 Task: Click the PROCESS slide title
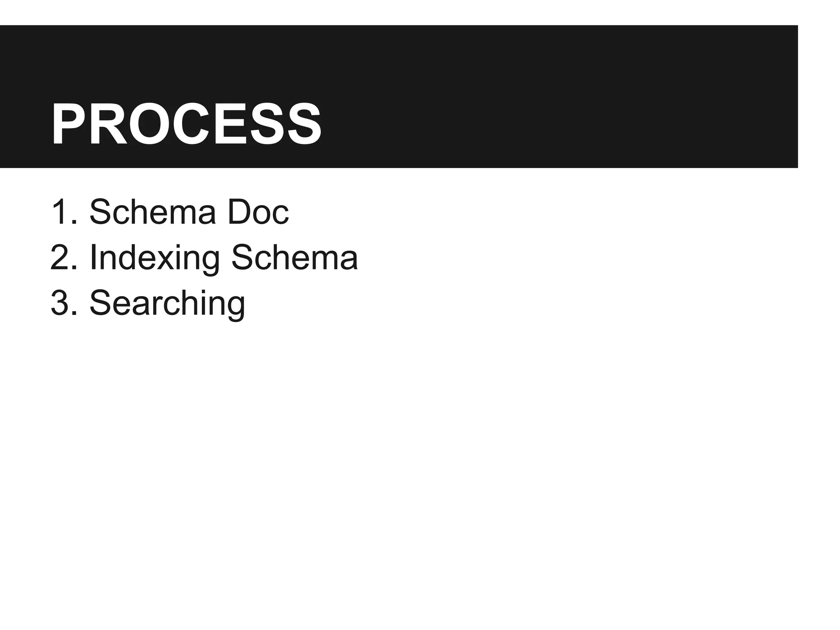point(186,124)
